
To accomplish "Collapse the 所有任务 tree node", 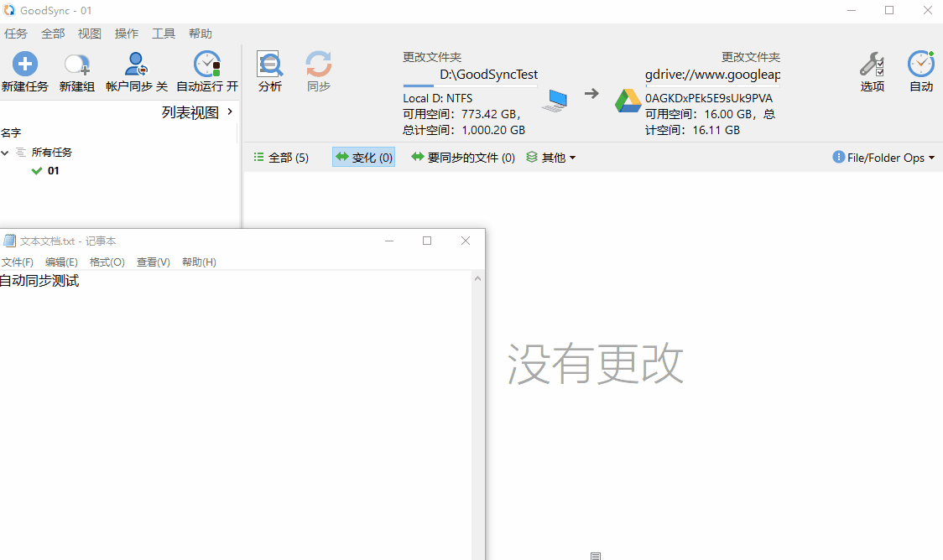I will click(x=5, y=153).
